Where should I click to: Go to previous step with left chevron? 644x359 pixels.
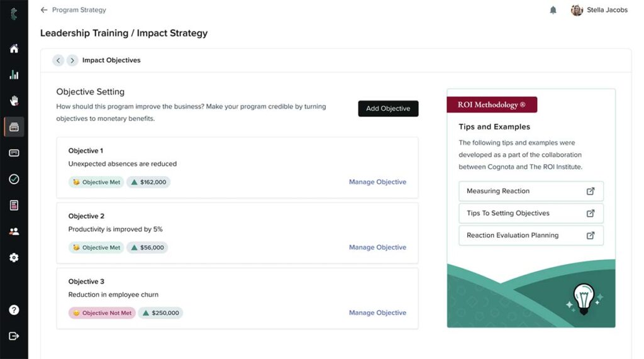click(58, 60)
